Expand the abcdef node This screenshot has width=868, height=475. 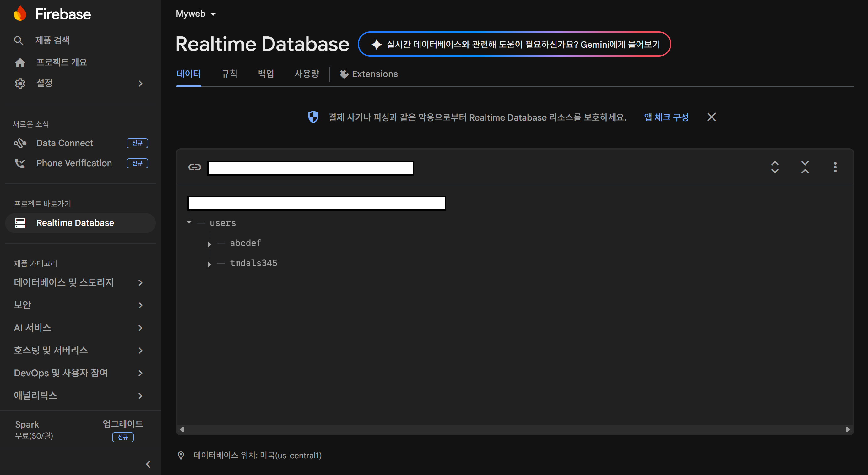click(209, 244)
